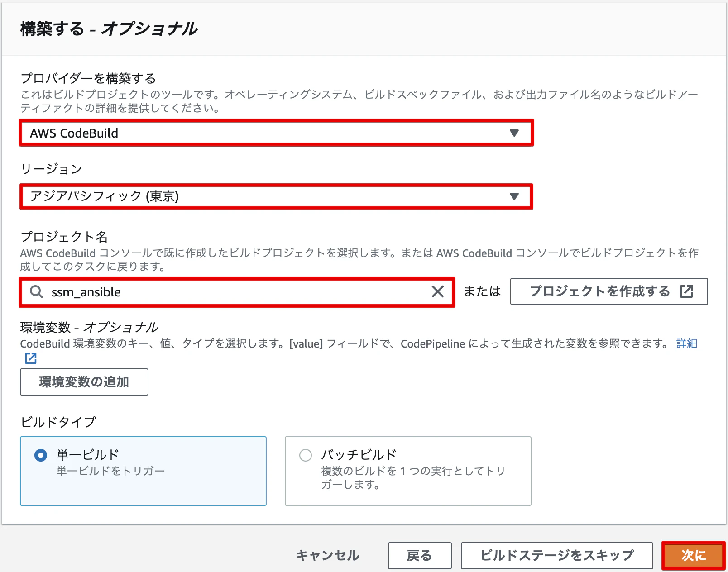Screen dimensions: 728x572
Task: Clear the ssm_ansible project name with the X icon
Action: pos(438,292)
